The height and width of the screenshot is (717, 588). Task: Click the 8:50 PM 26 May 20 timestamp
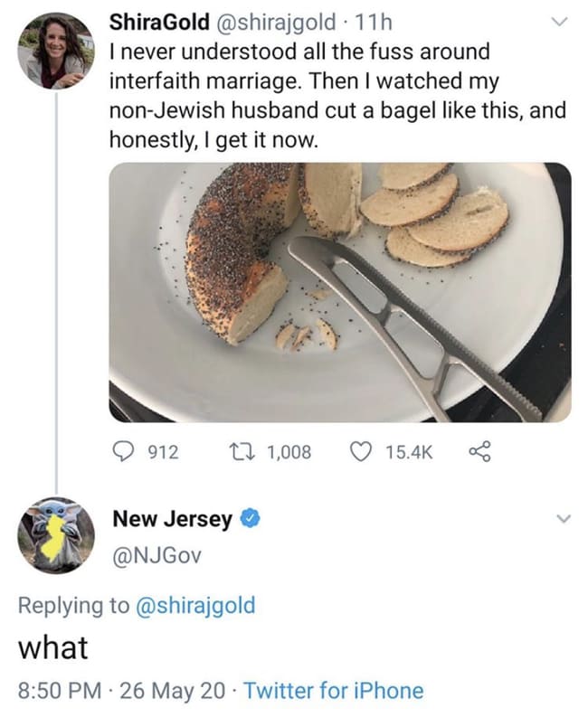(122, 691)
